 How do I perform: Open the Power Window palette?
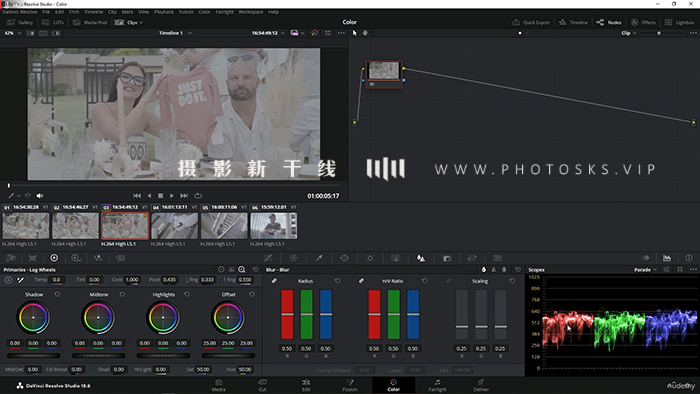coord(344,258)
